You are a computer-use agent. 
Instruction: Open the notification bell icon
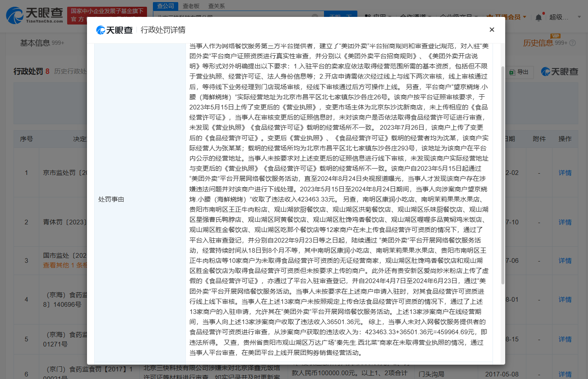pos(539,17)
